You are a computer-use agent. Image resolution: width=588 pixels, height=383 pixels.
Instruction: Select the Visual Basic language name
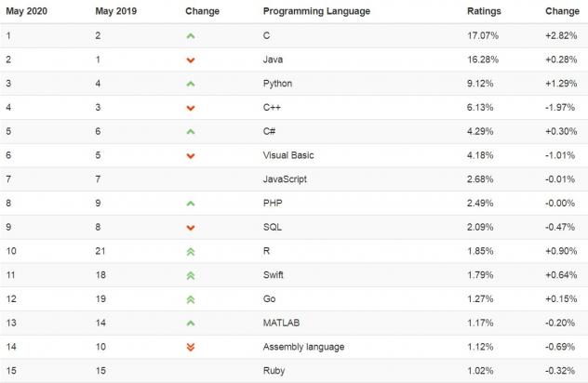tap(288, 155)
